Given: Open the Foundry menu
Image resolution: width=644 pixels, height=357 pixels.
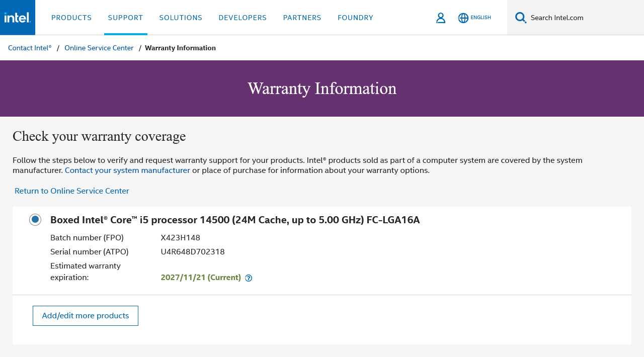Looking at the screenshot, I should point(355,18).
